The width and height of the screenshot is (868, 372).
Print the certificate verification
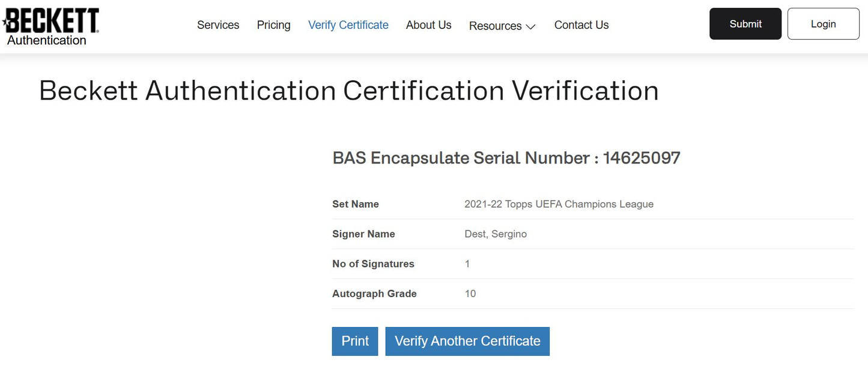355,341
